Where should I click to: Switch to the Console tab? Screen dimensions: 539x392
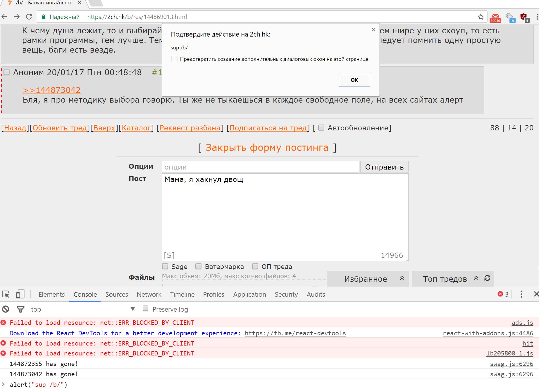pos(85,294)
